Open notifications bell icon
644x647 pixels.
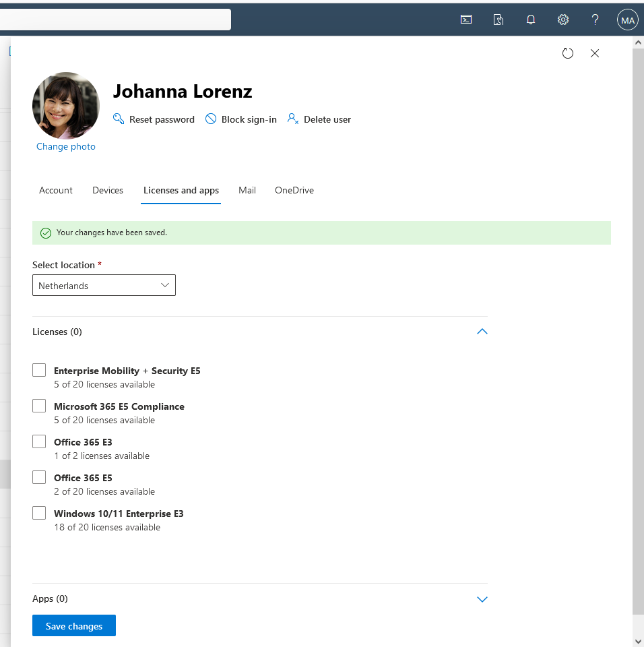click(x=531, y=20)
